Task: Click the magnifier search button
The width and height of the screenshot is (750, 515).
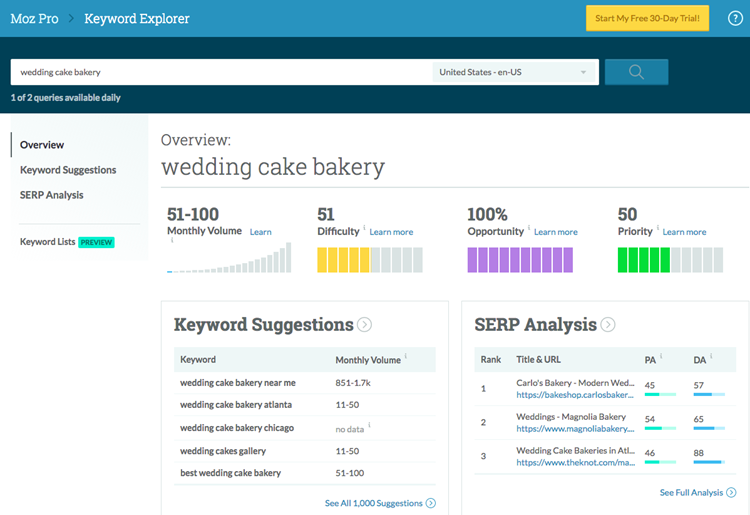Action: click(x=636, y=72)
